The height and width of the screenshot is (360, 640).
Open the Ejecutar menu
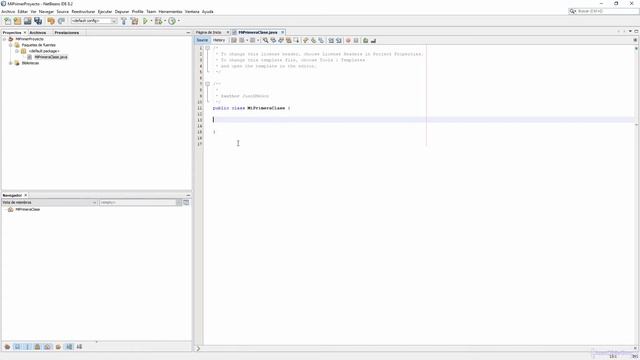(105, 11)
